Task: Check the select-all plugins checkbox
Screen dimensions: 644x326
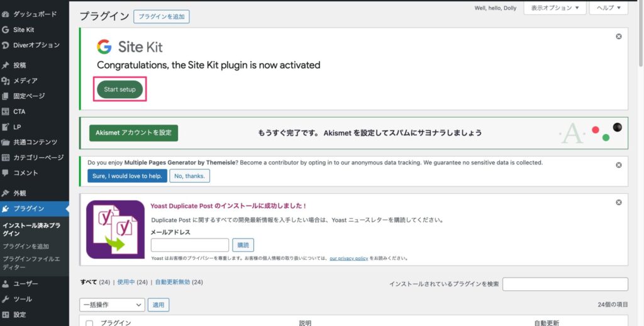Action: pos(89,323)
